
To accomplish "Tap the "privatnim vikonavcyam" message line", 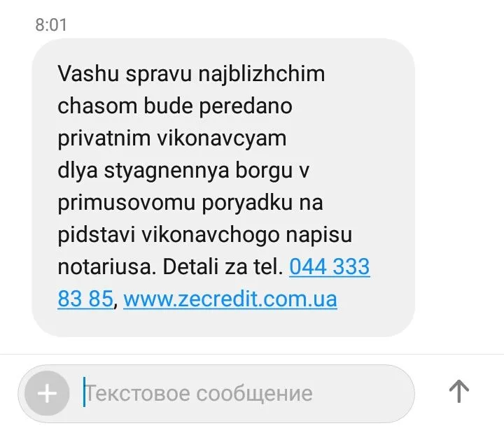I will pyautogui.click(x=172, y=139).
